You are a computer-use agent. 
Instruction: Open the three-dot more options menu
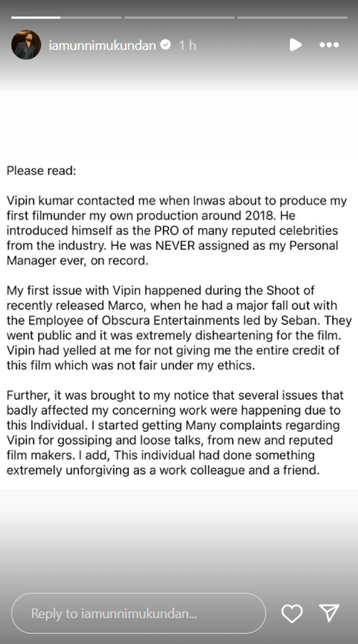[x=329, y=45]
